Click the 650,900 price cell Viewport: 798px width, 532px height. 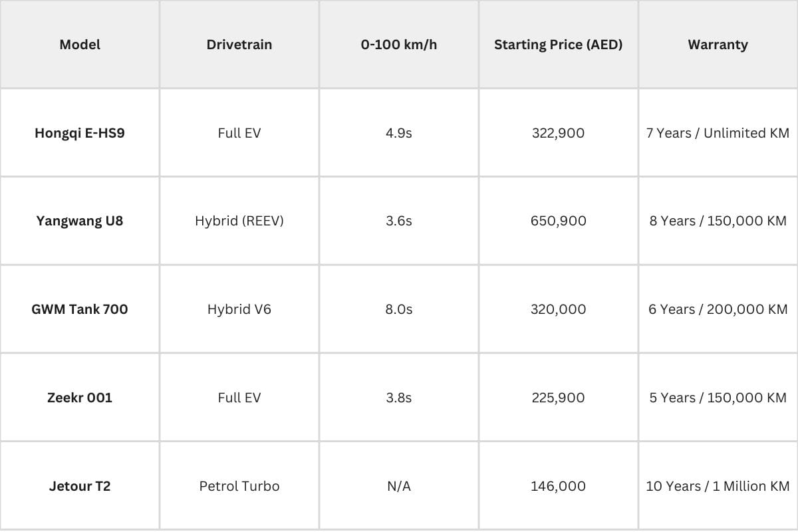click(559, 221)
